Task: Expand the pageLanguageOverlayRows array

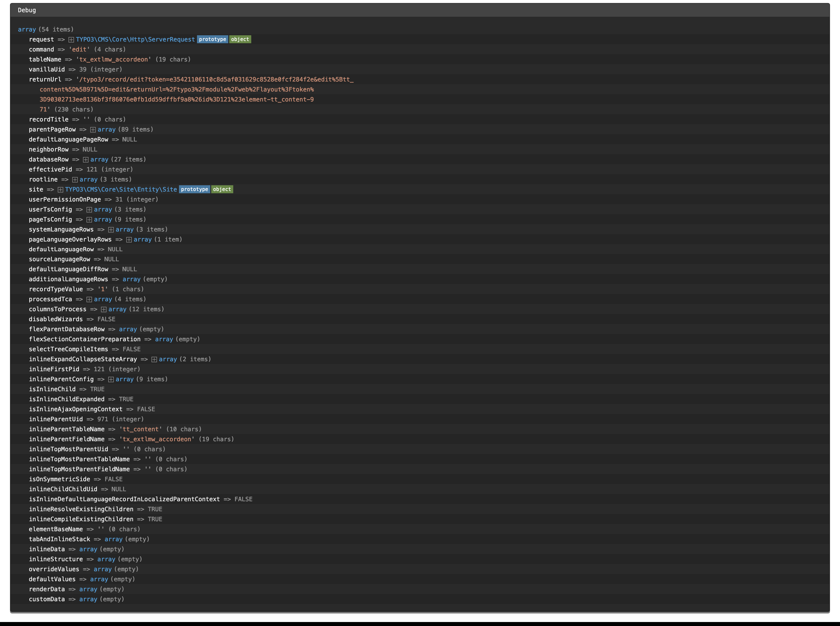Action: click(129, 239)
